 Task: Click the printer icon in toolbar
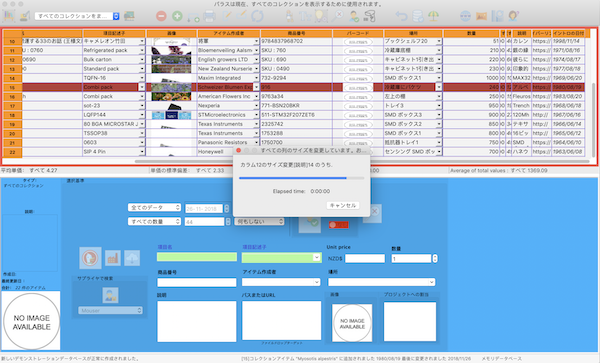click(209, 16)
